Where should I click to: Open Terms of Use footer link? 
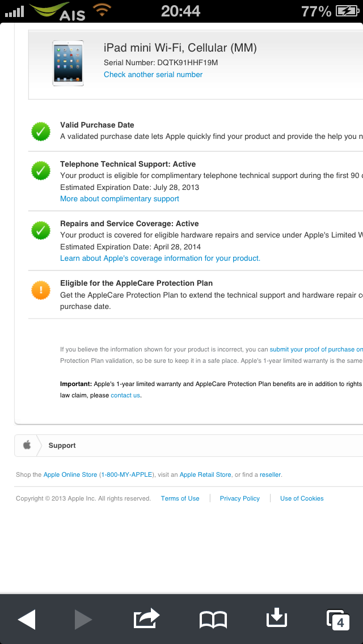pyautogui.click(x=180, y=498)
